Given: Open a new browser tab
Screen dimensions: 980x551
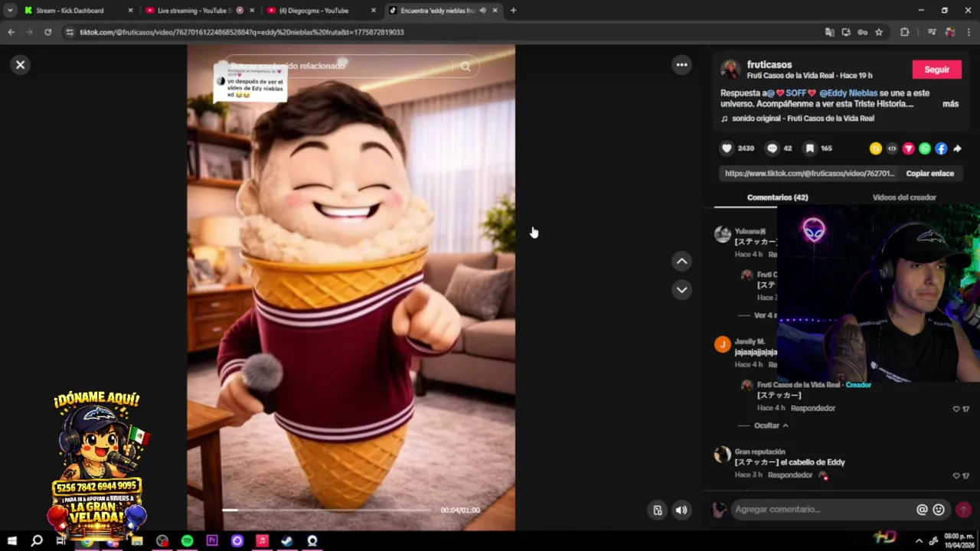Looking at the screenshot, I should [x=513, y=11].
